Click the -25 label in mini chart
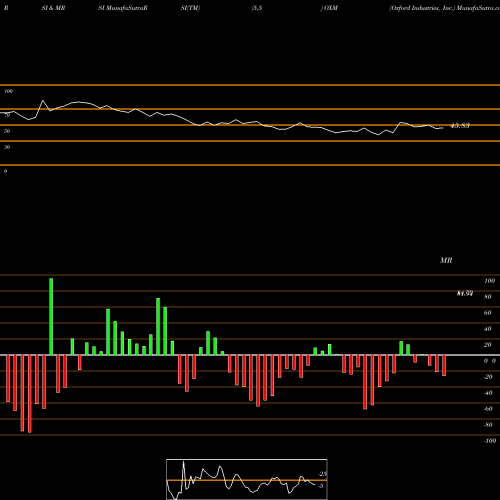The height and width of the screenshot is (500, 500). click(323, 474)
